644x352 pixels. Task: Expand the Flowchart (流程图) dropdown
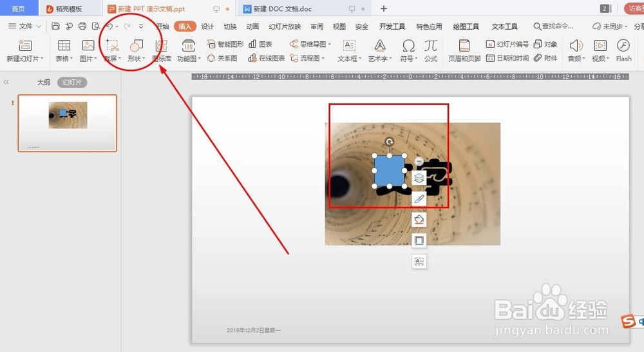(323, 59)
